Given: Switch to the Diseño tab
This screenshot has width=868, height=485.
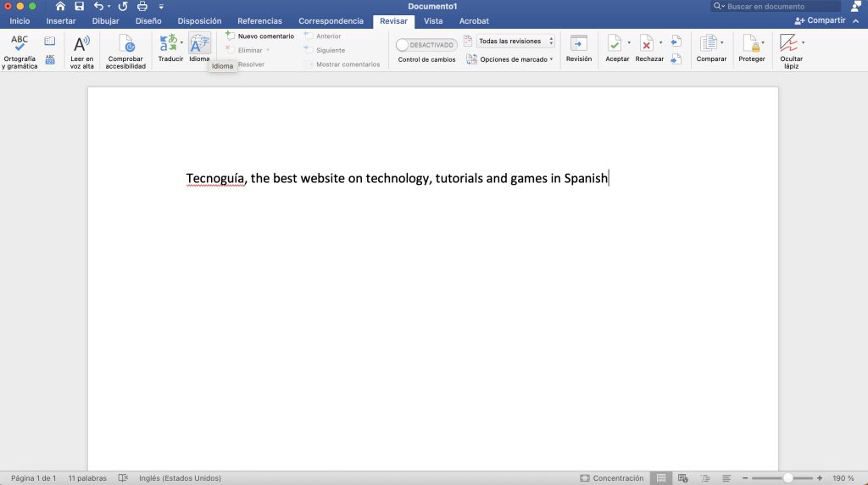Looking at the screenshot, I should point(148,21).
